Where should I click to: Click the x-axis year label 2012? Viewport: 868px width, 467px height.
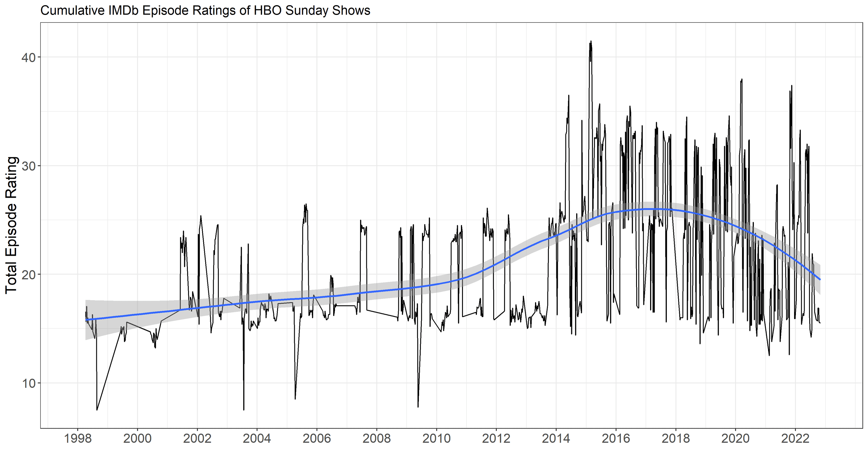(x=496, y=438)
